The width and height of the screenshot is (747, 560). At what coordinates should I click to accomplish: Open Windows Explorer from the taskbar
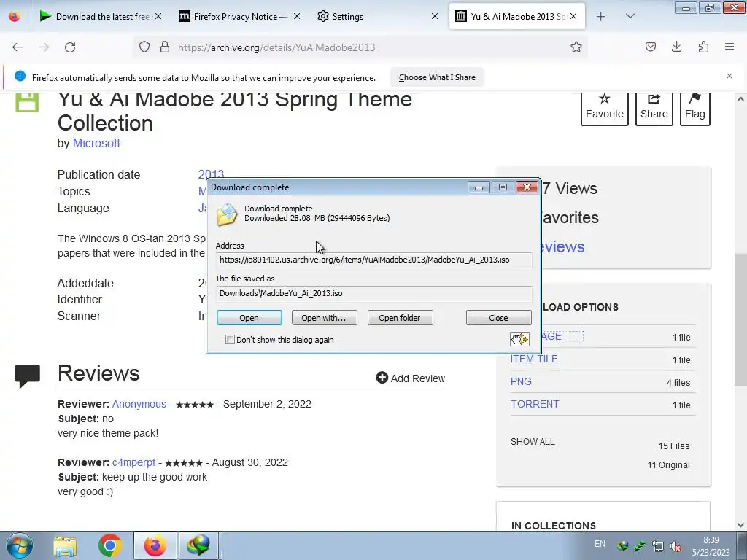coord(65,545)
